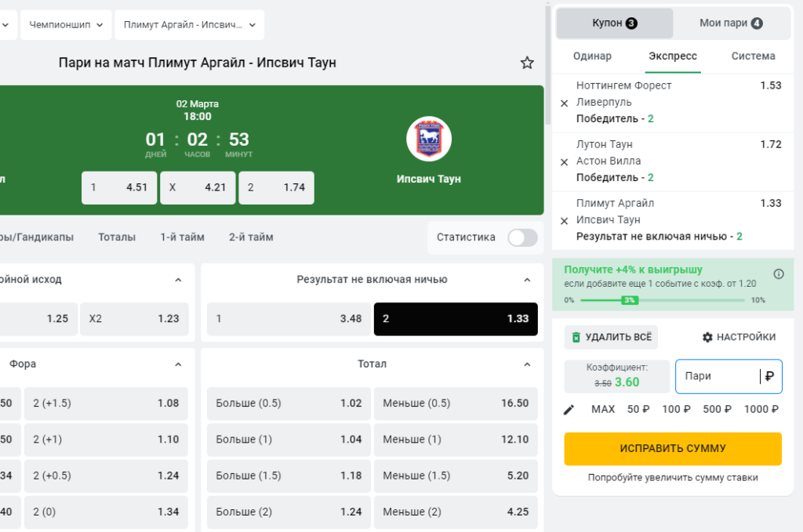Screen dimensions: 803x532
Task: Click the coupon panel vertical scrollbar
Action: click(x=547, y=64)
